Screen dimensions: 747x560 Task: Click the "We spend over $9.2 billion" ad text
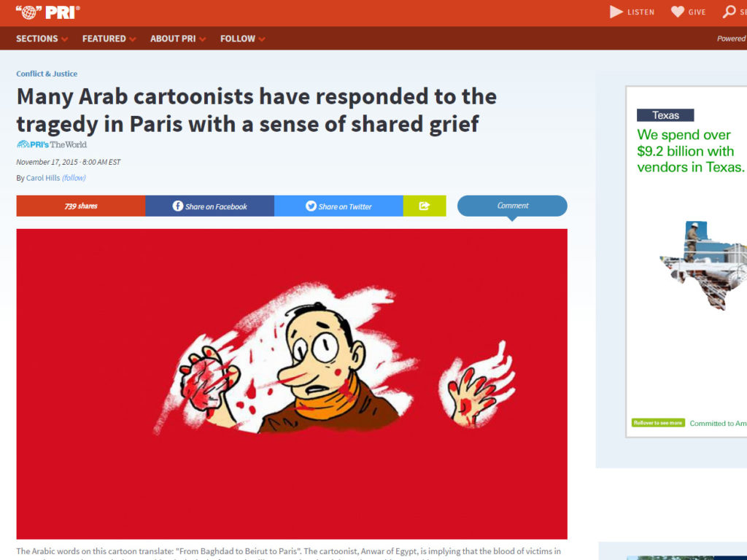(691, 151)
